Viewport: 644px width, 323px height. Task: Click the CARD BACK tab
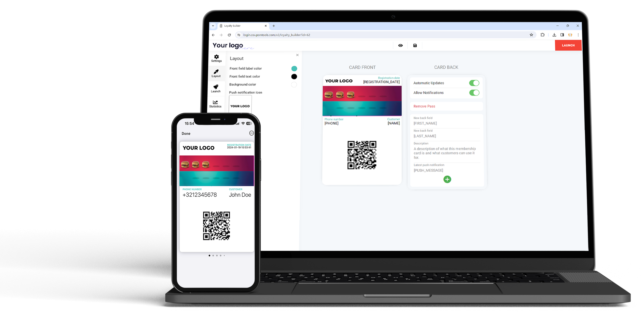tap(446, 67)
